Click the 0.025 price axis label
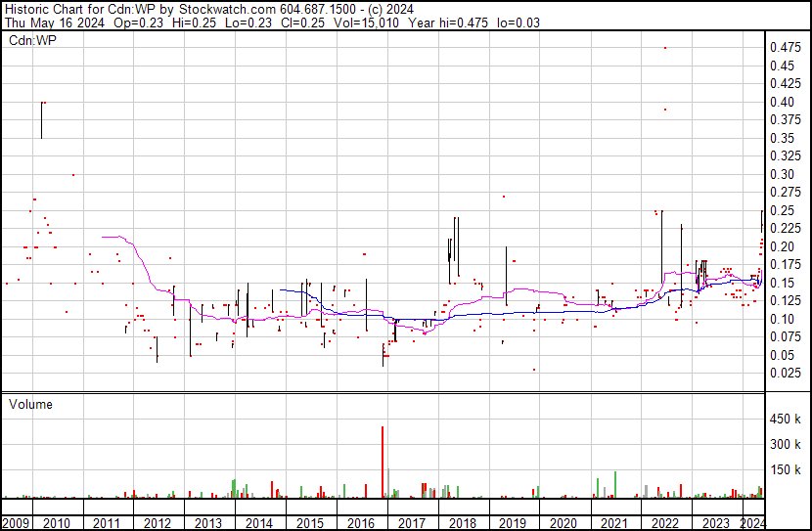Screen dimensions: 812x531 (x=786, y=374)
